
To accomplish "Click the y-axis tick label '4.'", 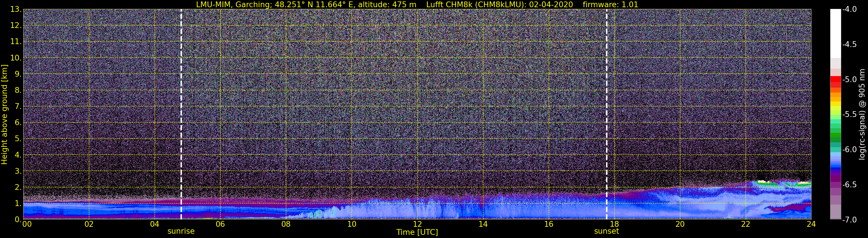I will tap(18, 155).
